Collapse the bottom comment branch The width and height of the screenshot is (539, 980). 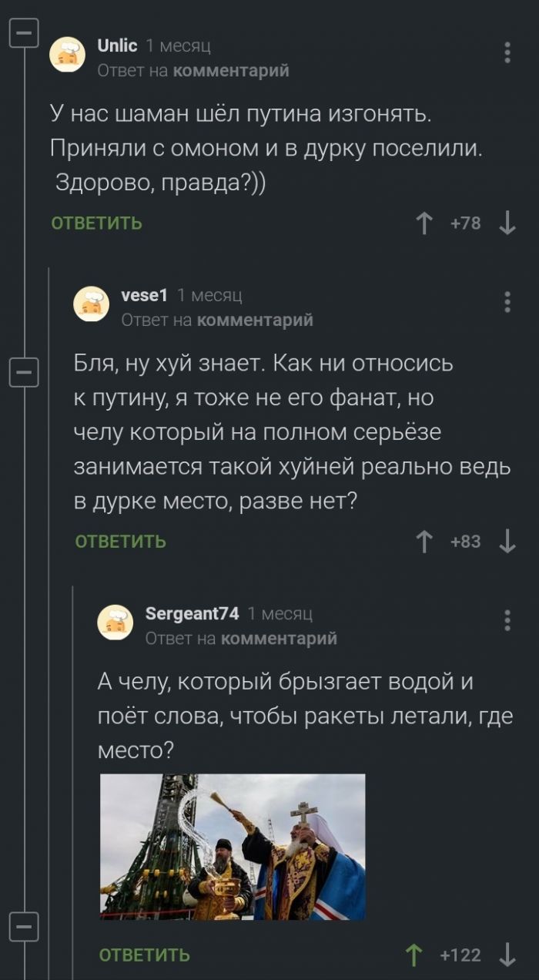point(24,924)
